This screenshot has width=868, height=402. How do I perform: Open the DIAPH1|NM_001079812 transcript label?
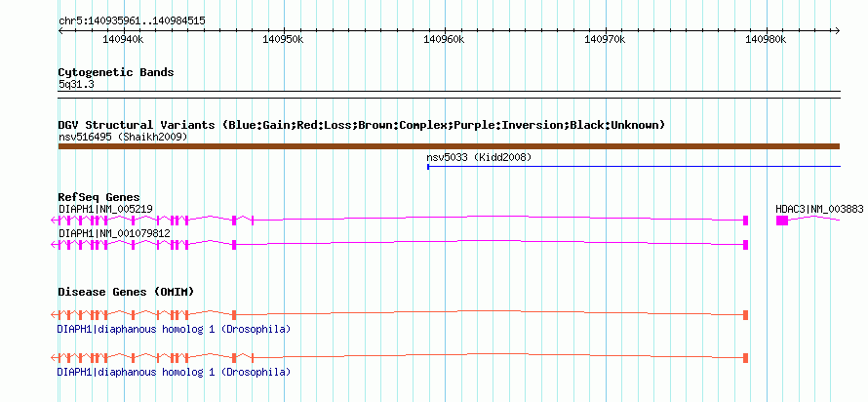114,233
